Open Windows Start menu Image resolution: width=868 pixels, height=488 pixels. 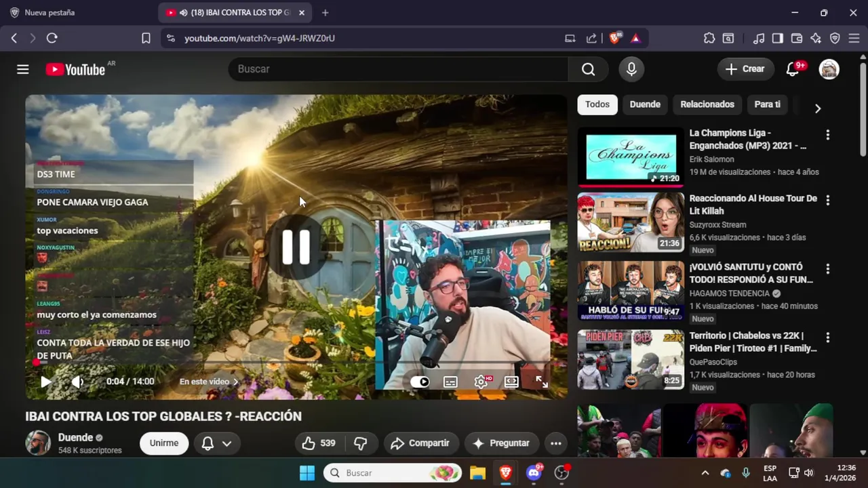[307, 473]
